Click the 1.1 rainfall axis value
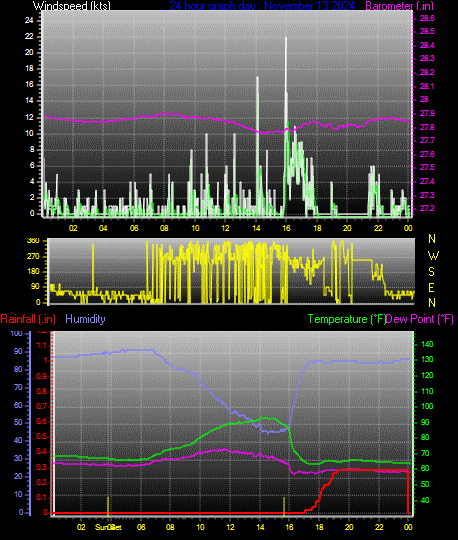The width and height of the screenshot is (458, 540). point(41,345)
